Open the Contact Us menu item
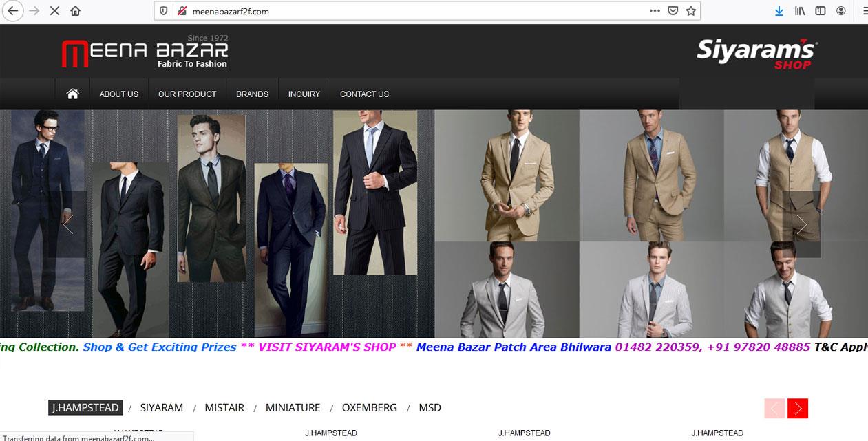This screenshot has width=868, height=441. pyautogui.click(x=364, y=94)
